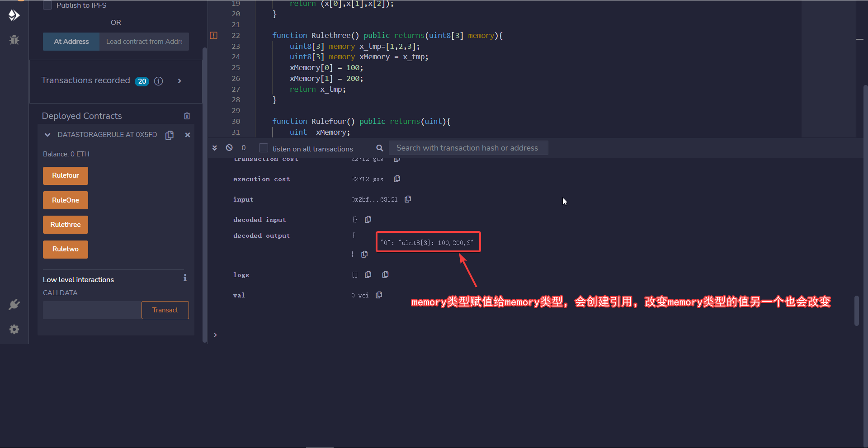Collapse the terminal panel with double chevron
The height and width of the screenshot is (448, 868).
[x=215, y=148]
